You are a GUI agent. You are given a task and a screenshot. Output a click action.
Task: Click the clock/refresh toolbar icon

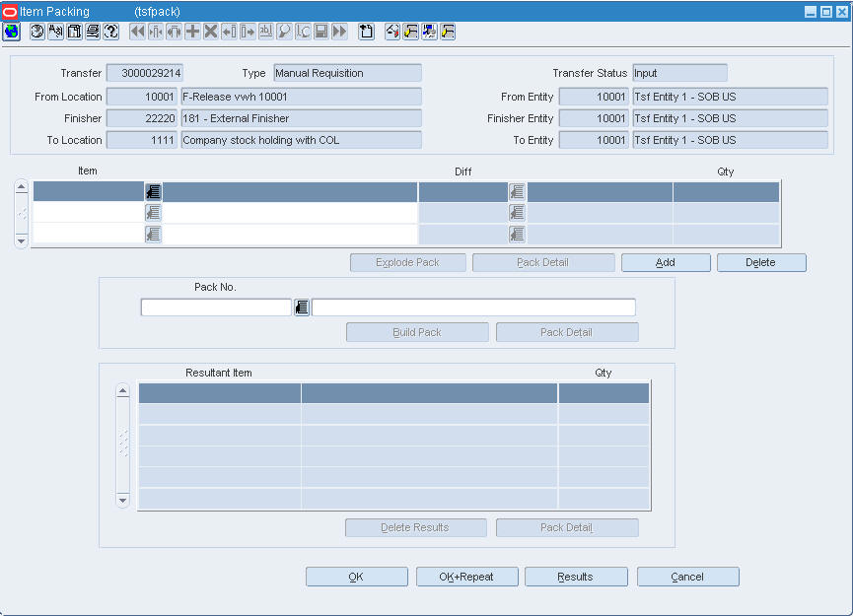pos(36,31)
